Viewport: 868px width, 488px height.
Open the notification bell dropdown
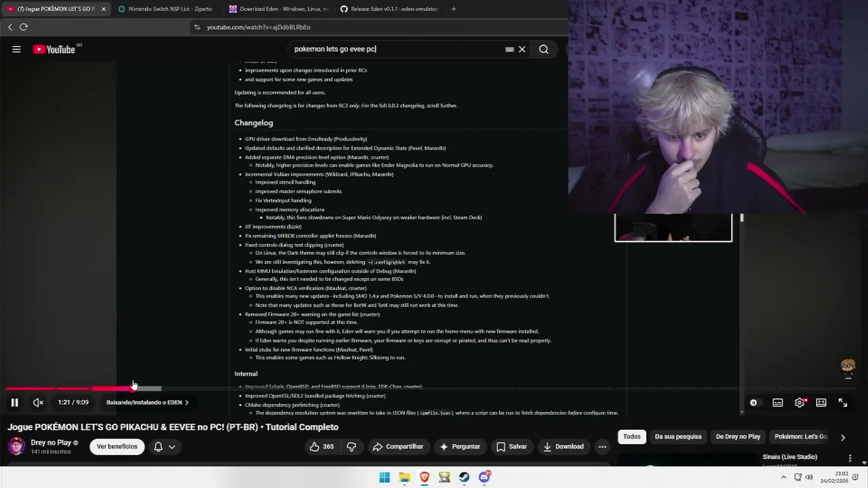coord(165,447)
